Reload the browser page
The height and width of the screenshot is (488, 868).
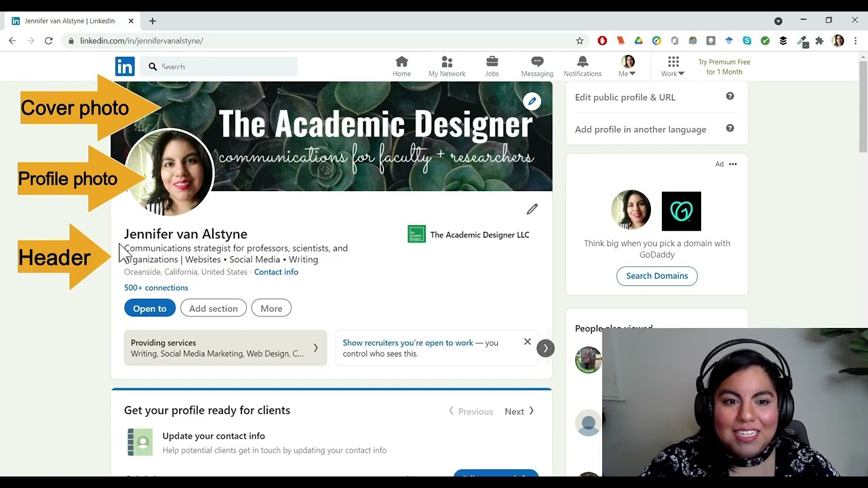point(49,41)
